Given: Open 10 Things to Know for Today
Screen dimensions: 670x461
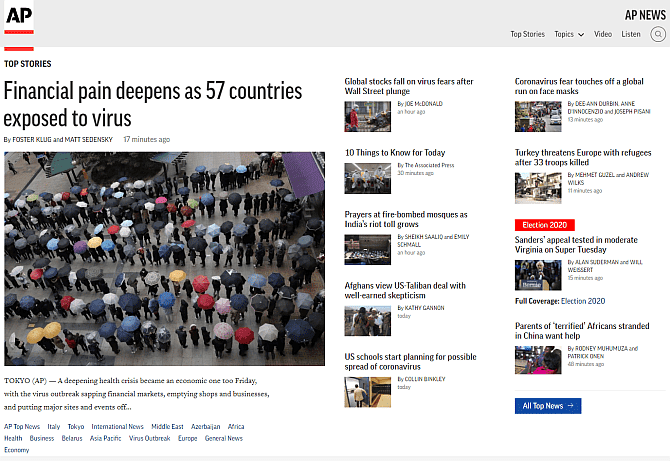Looking at the screenshot, I should 395,153.
